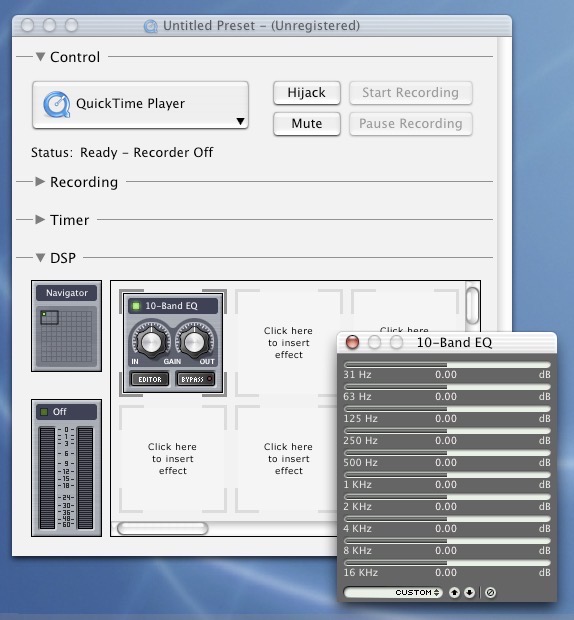Click the QuickTime icon in window title
574x620 pixels.
pos(150,26)
